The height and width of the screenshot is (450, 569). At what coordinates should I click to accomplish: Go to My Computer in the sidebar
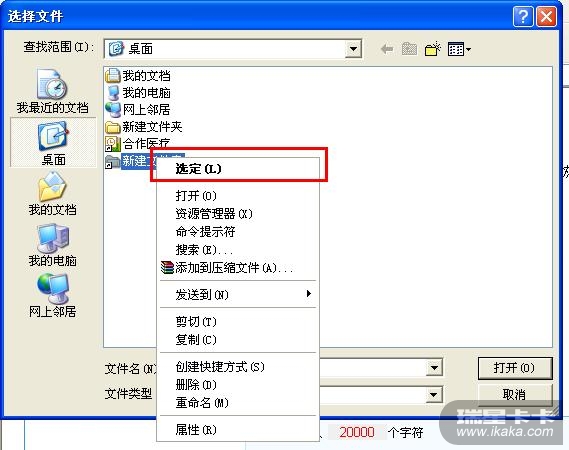(x=53, y=245)
